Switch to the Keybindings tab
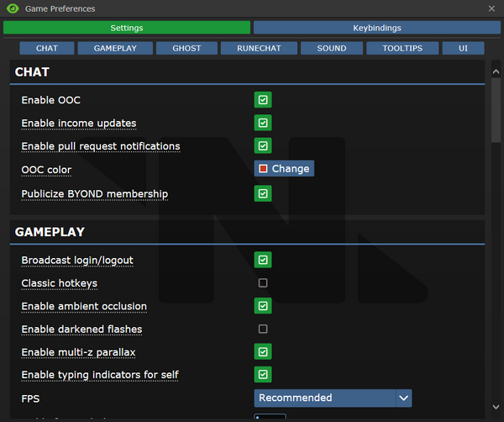 (376, 28)
